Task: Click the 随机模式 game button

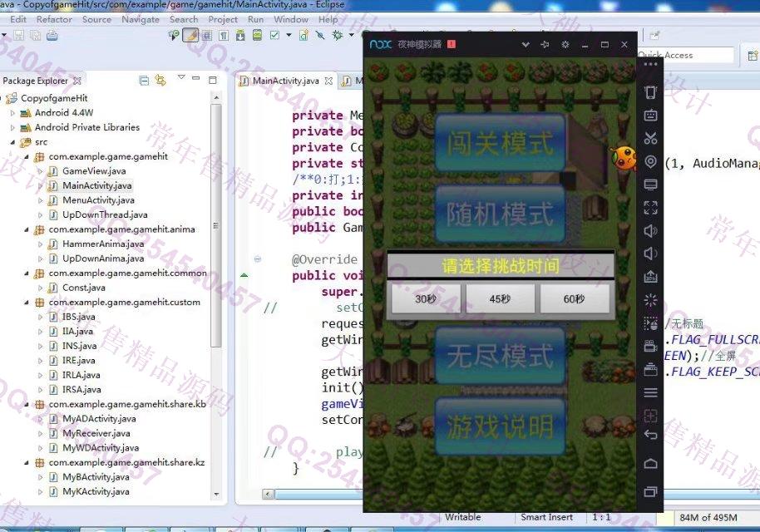Action: click(500, 214)
